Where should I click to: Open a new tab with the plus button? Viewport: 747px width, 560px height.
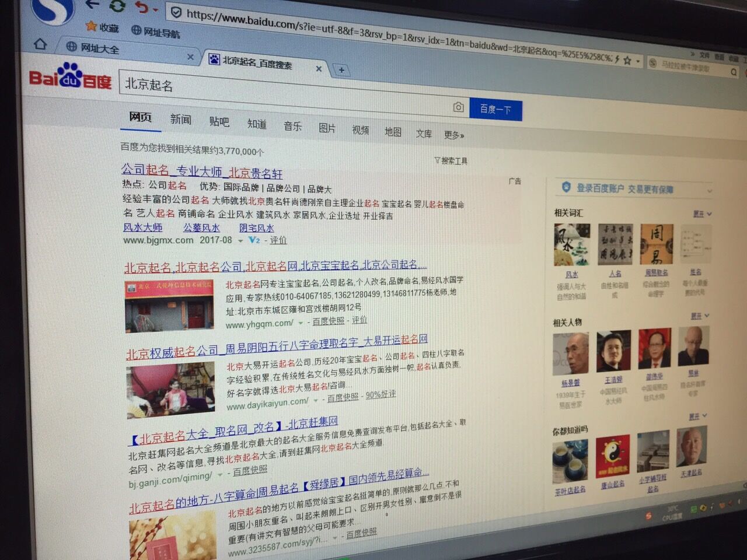point(341,71)
